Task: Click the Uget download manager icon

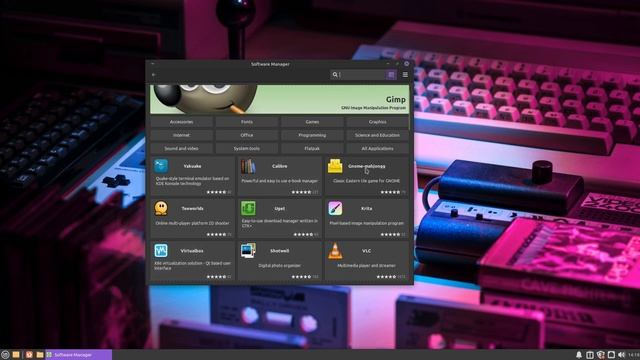Action: 248,208
